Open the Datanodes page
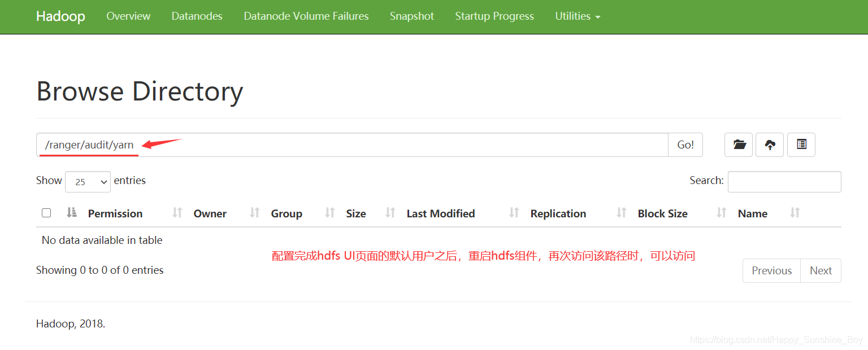This screenshot has width=868, height=350. (x=197, y=16)
